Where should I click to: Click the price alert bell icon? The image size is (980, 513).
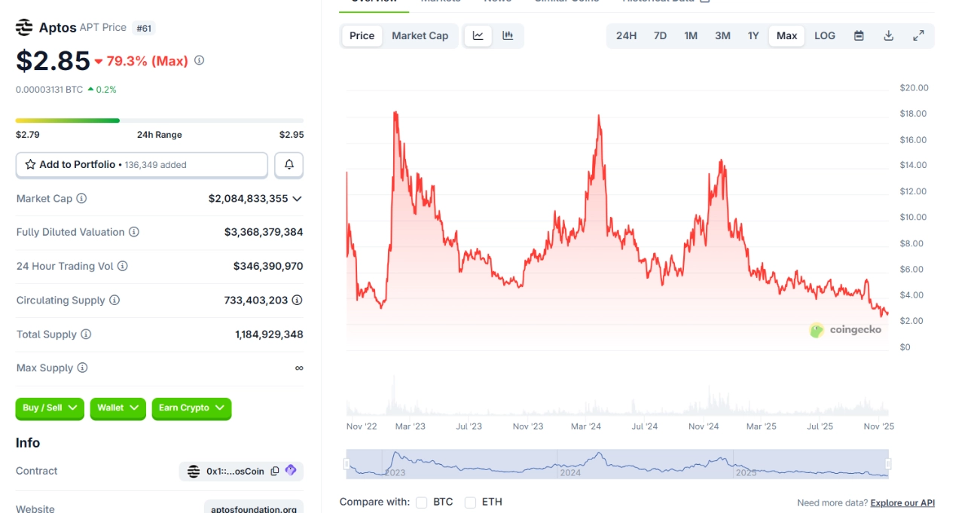click(289, 165)
